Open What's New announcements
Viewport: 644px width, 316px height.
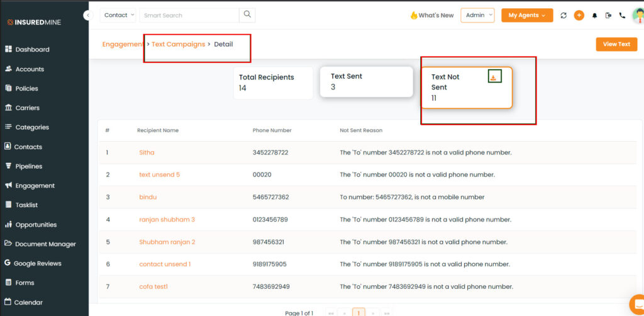click(432, 15)
